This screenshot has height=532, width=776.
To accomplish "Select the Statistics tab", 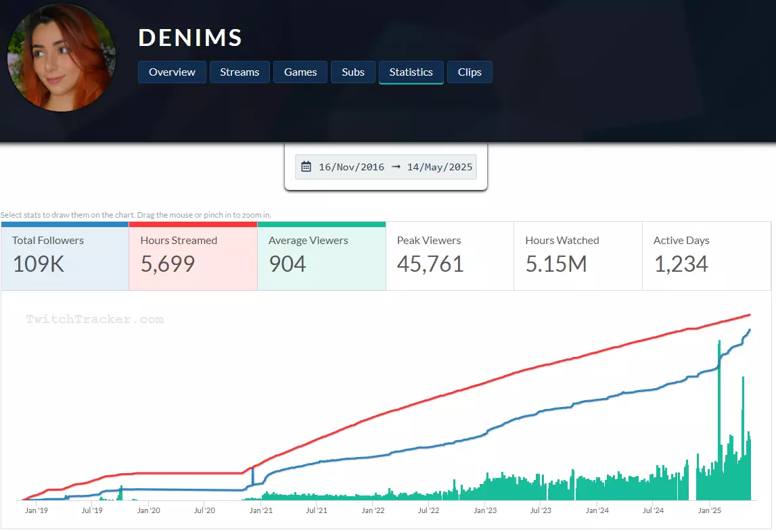I will [411, 72].
